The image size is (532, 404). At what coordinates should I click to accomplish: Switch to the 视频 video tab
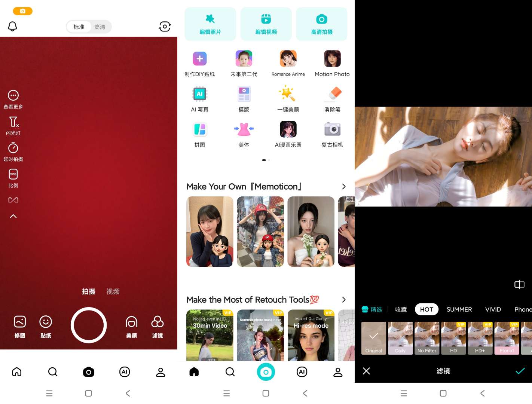113,291
